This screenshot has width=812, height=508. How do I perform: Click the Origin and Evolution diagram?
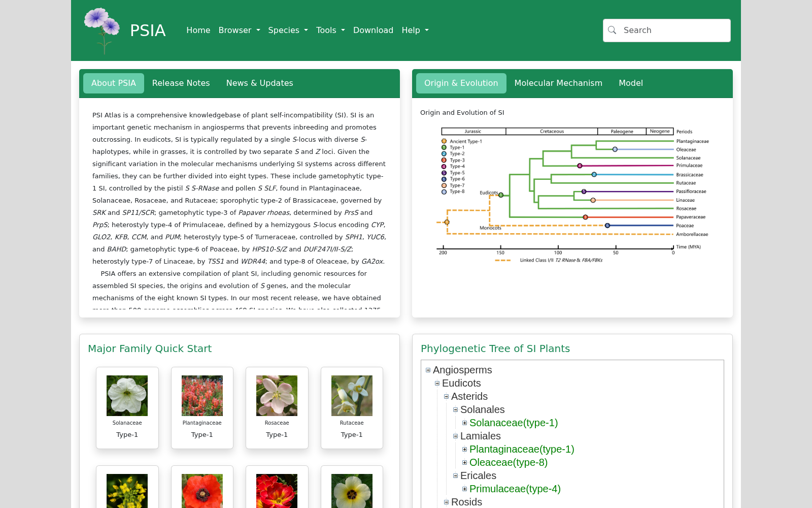pyautogui.click(x=572, y=195)
